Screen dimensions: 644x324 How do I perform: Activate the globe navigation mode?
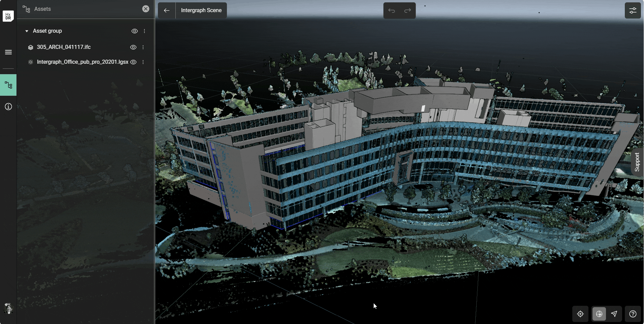(x=599, y=314)
